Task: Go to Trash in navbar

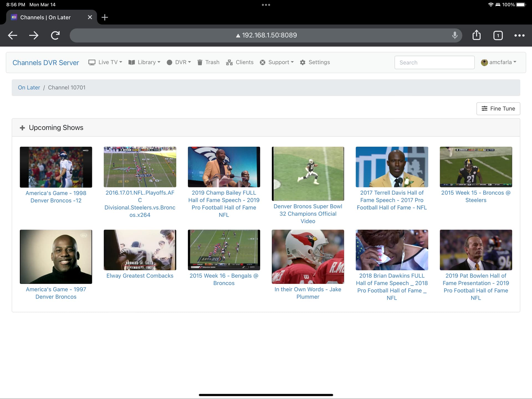Action: click(208, 62)
